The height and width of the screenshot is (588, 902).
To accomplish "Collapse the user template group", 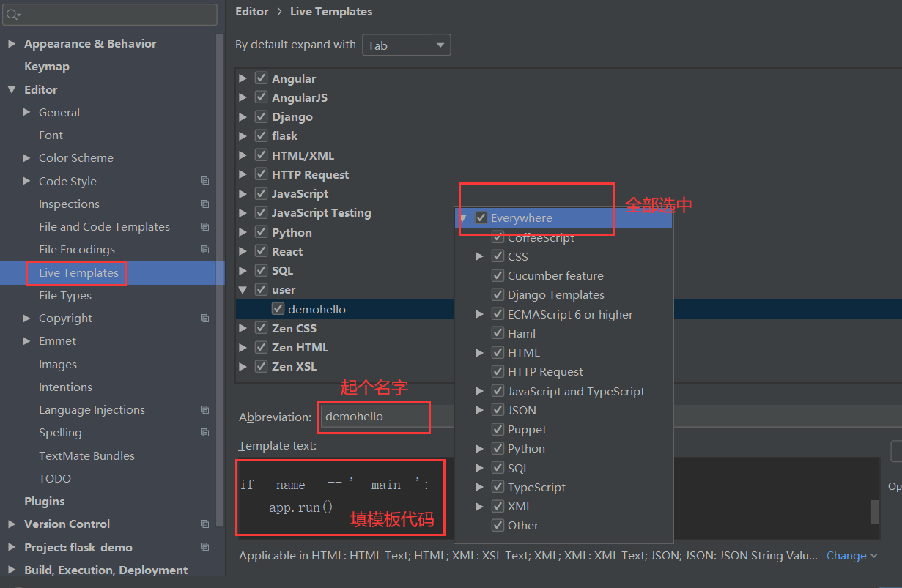I will [243, 290].
